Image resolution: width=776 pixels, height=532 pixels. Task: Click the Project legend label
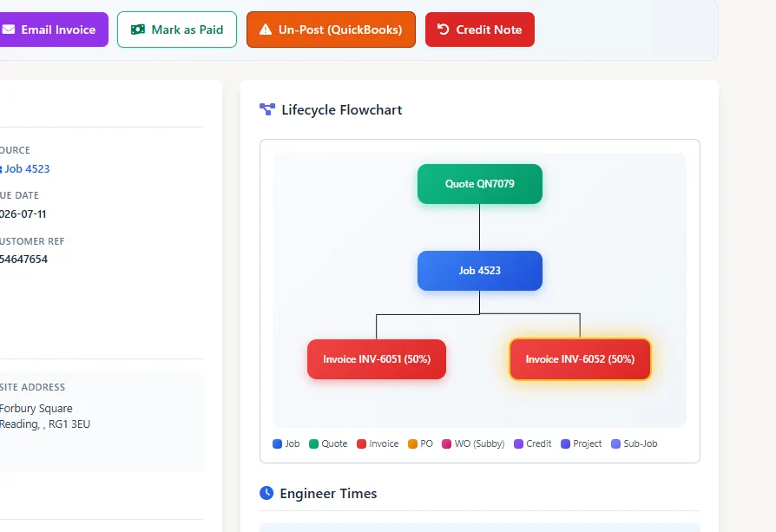point(588,443)
